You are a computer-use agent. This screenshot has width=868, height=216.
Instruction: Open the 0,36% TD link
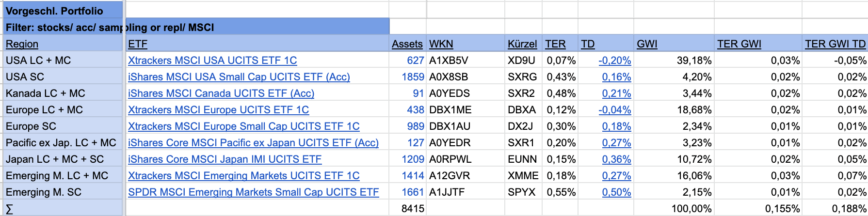point(616,159)
